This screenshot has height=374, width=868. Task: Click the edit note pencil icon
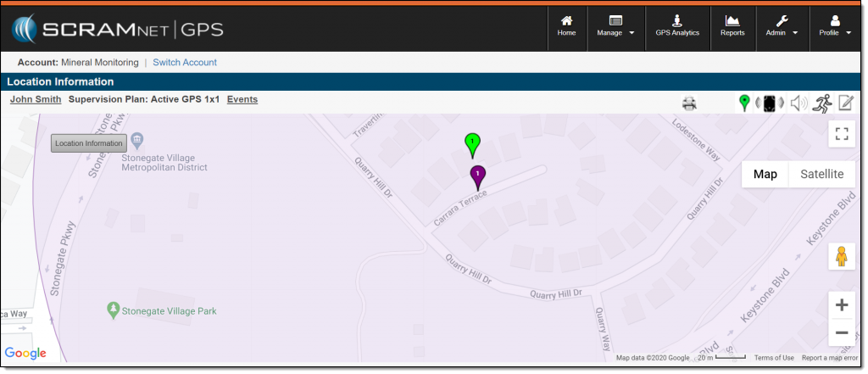[845, 103]
